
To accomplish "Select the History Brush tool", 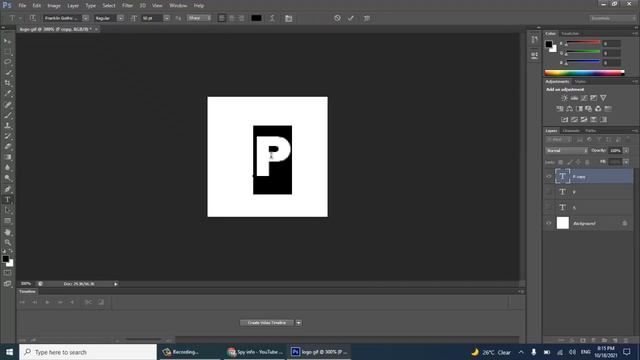I will tap(7, 136).
